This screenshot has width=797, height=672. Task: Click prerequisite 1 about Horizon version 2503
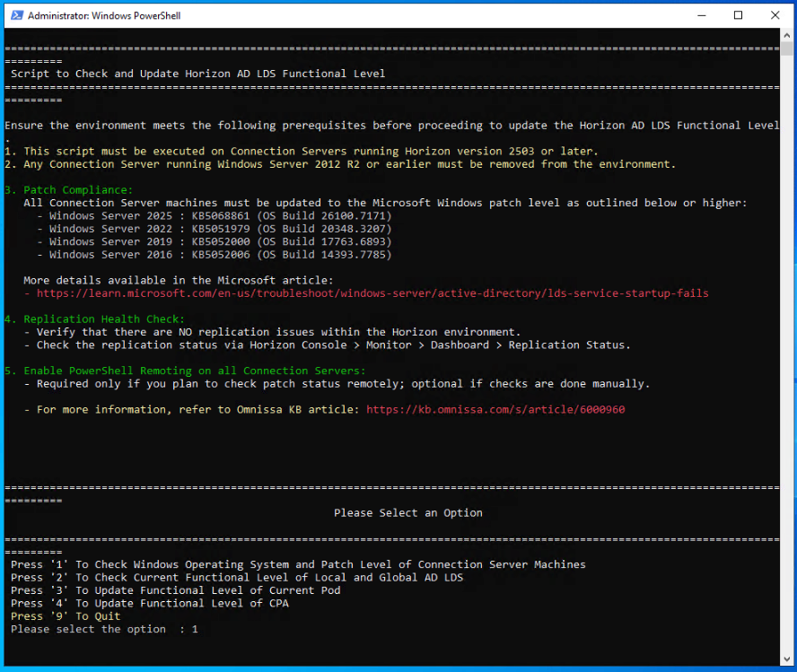[302, 152]
